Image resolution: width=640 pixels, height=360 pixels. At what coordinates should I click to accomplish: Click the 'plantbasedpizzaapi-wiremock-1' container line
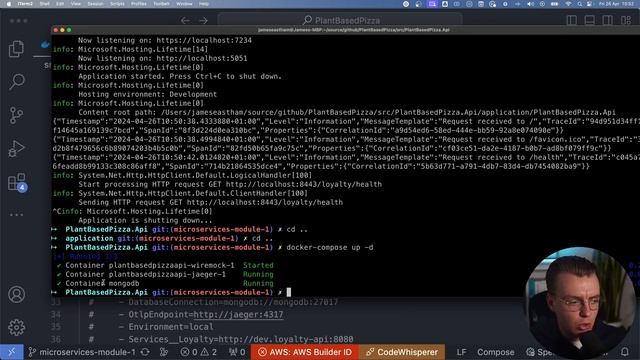tap(165, 265)
